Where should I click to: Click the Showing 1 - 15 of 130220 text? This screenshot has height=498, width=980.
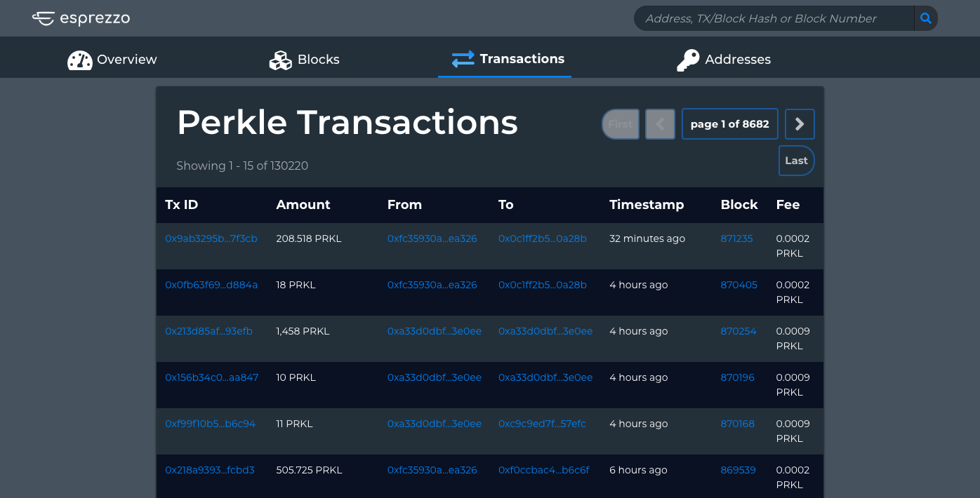click(x=242, y=166)
